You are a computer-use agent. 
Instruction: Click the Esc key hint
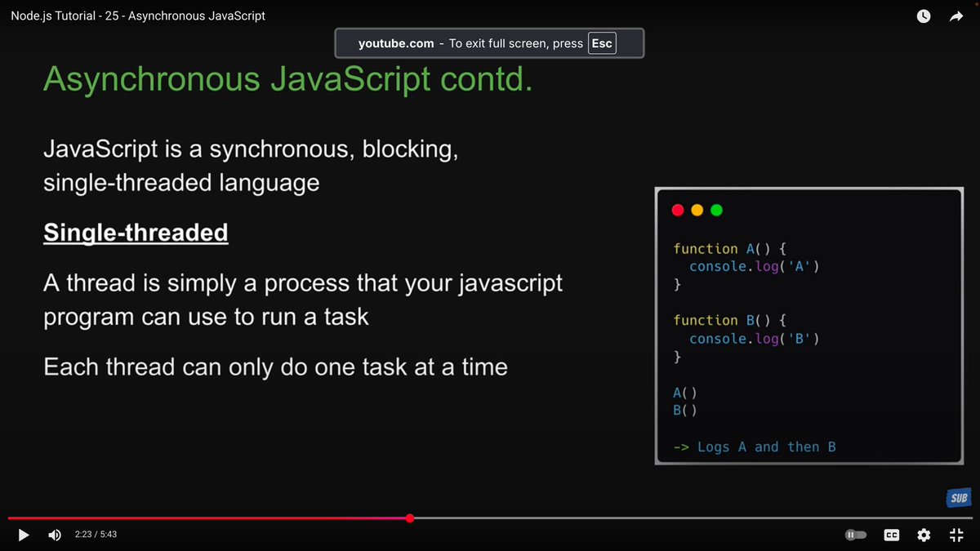coord(602,43)
